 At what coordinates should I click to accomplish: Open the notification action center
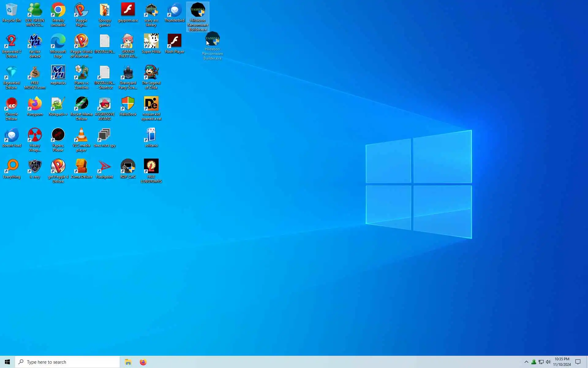pyautogui.click(x=578, y=362)
